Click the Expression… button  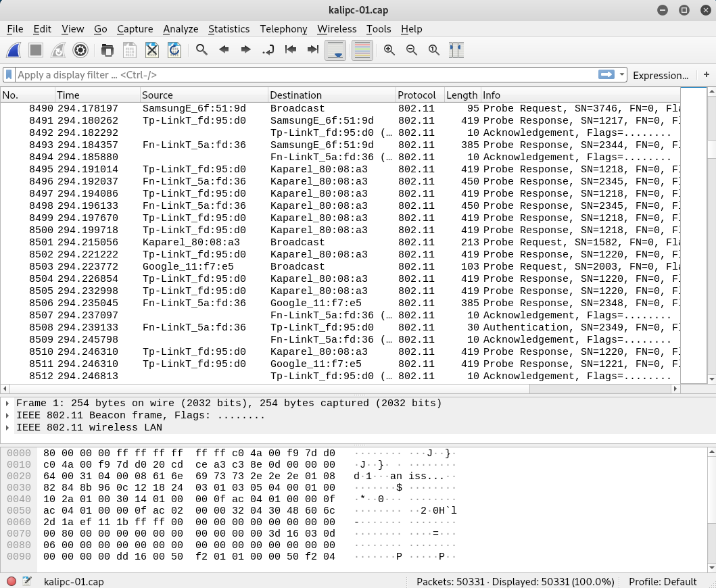(x=661, y=75)
